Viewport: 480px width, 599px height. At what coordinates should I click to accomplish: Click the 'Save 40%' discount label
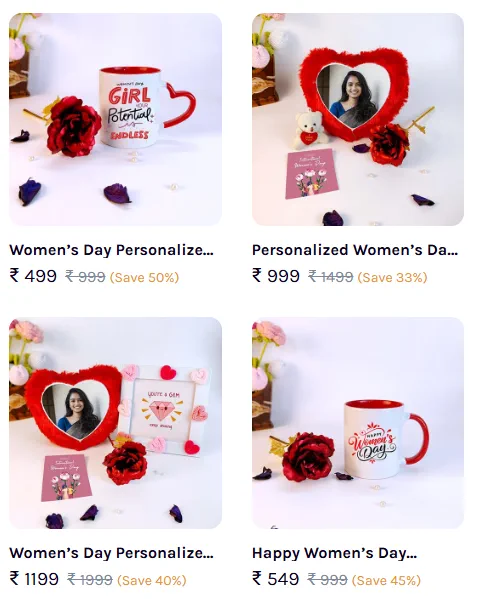152,581
